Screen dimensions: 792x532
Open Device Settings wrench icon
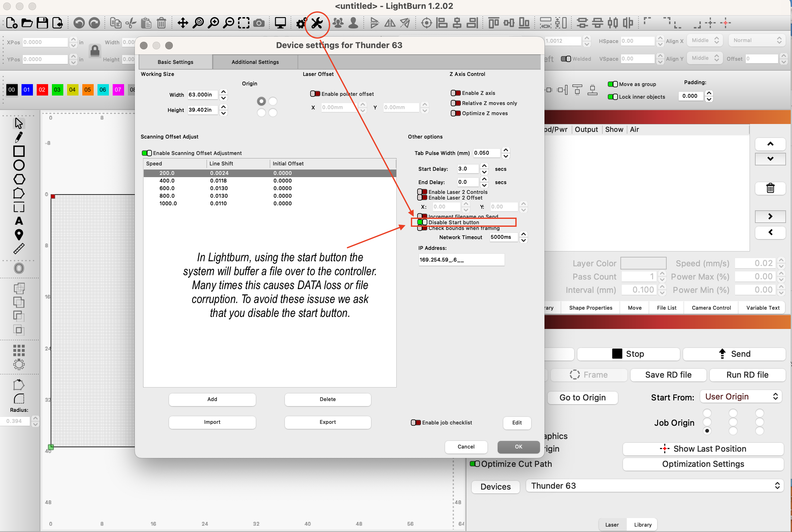pos(317,23)
